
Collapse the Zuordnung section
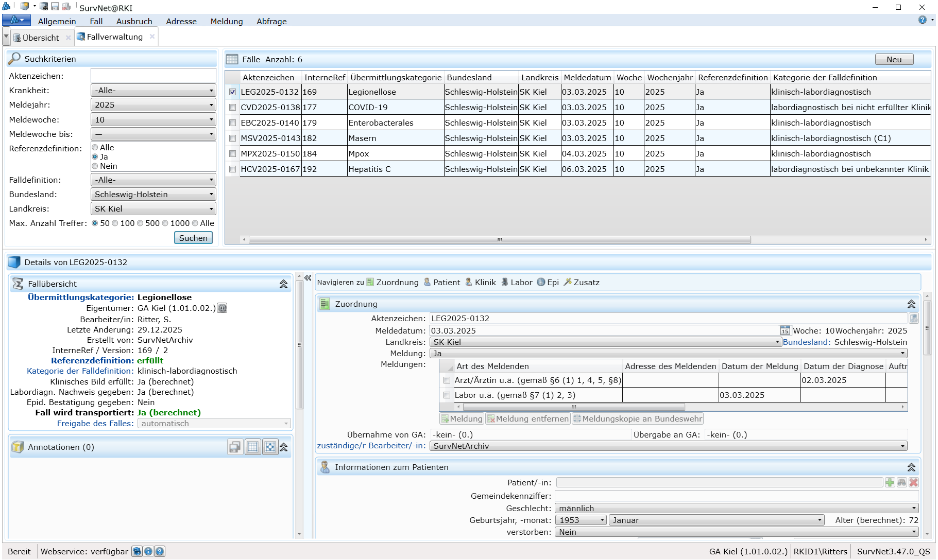[x=911, y=304]
